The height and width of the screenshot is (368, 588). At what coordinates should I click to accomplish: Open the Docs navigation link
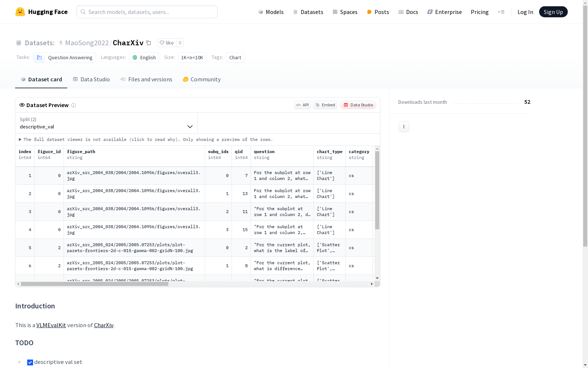click(x=408, y=12)
